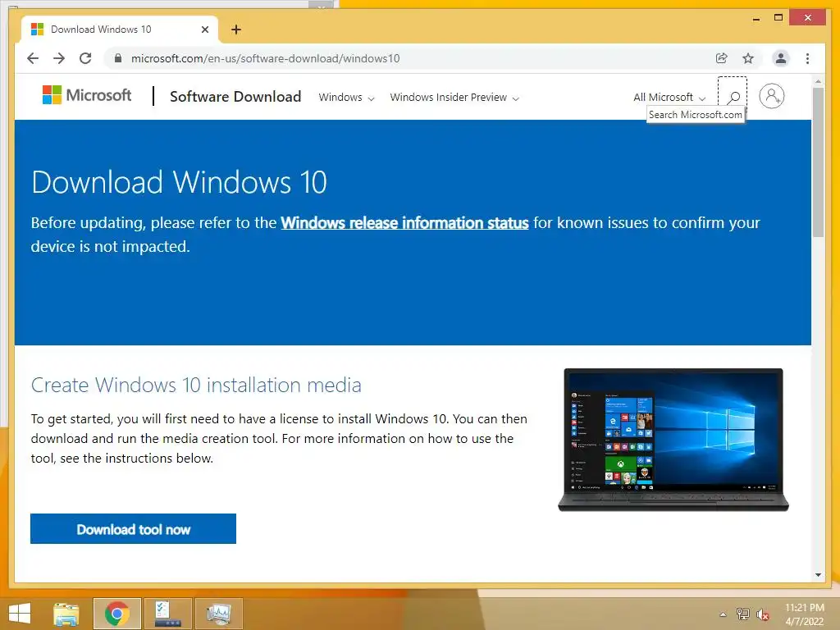Click 'Create Windows 10 installation media' heading
840x630 pixels.
(x=196, y=386)
